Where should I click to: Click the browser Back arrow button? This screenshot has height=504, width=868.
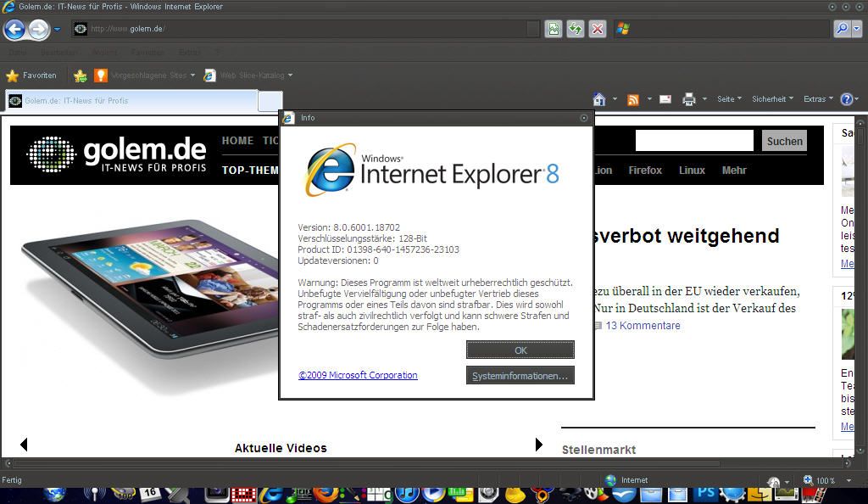click(x=14, y=30)
